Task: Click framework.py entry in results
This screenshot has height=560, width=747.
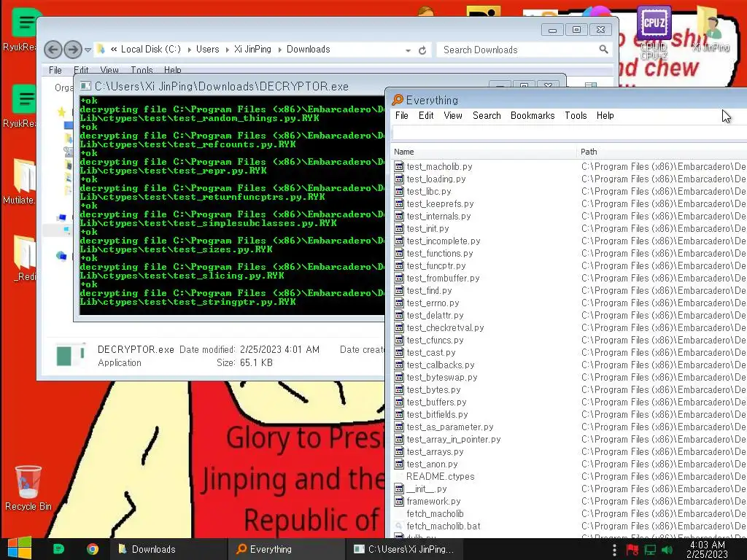Action: 433,501
